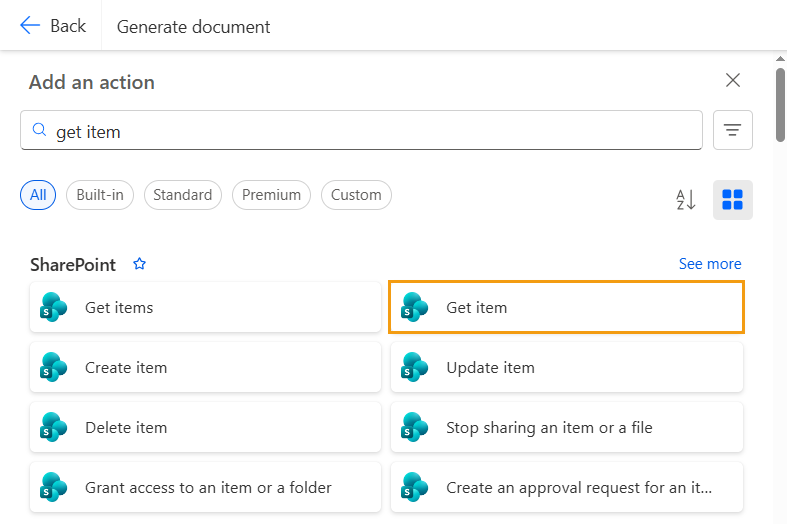
Task: Choose the Get items action
Action: [x=205, y=307]
